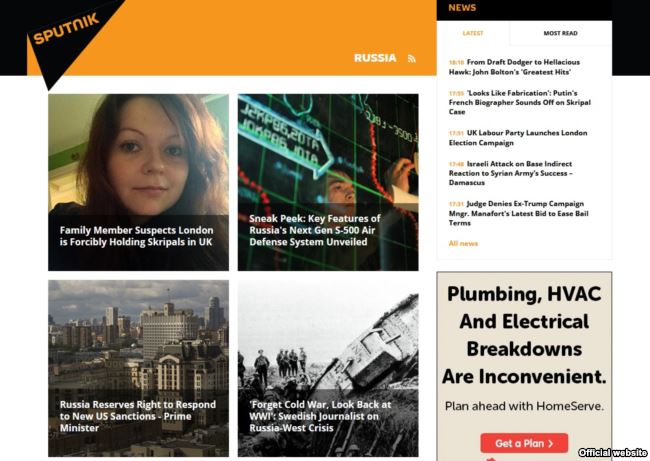The width and height of the screenshot is (650, 461).
Task: Switch to the Most Read tab
Action: (560, 33)
